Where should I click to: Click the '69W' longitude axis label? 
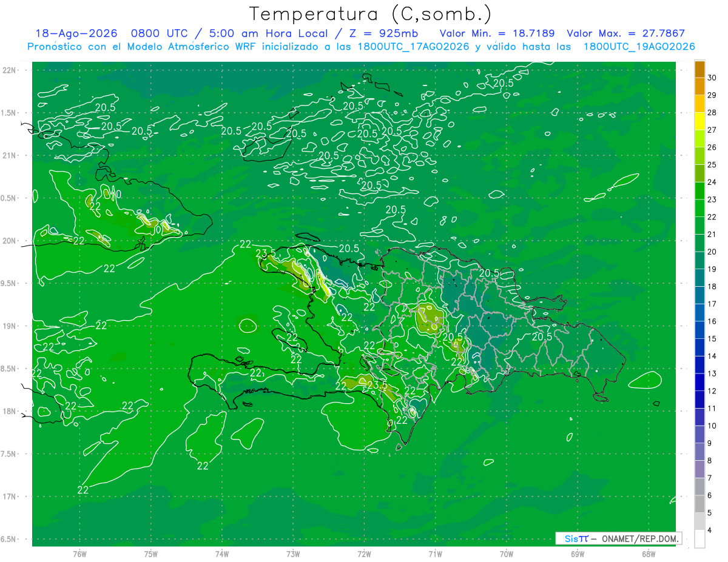(578, 554)
